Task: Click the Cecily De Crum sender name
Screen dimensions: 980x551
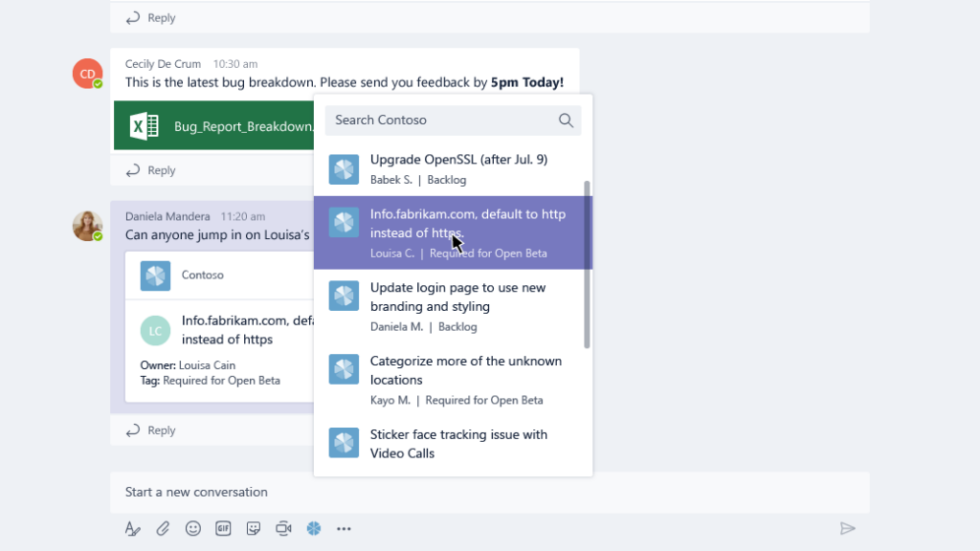Action: 163,64
